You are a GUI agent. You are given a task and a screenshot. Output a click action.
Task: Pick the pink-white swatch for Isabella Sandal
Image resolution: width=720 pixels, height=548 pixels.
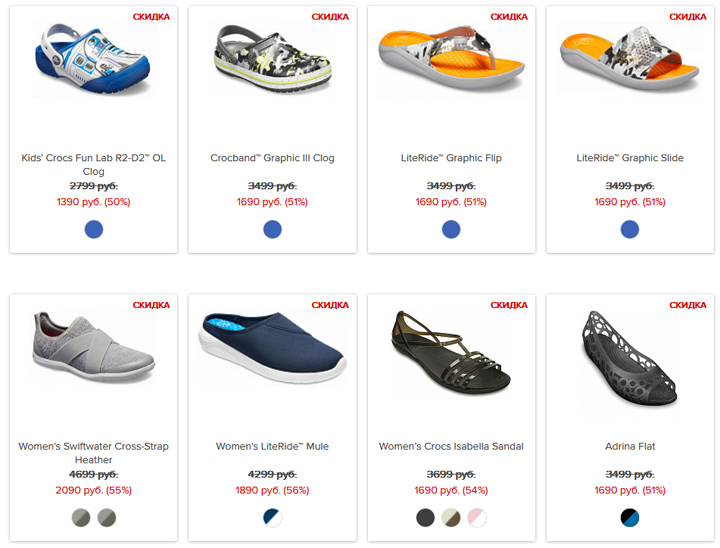click(x=477, y=518)
